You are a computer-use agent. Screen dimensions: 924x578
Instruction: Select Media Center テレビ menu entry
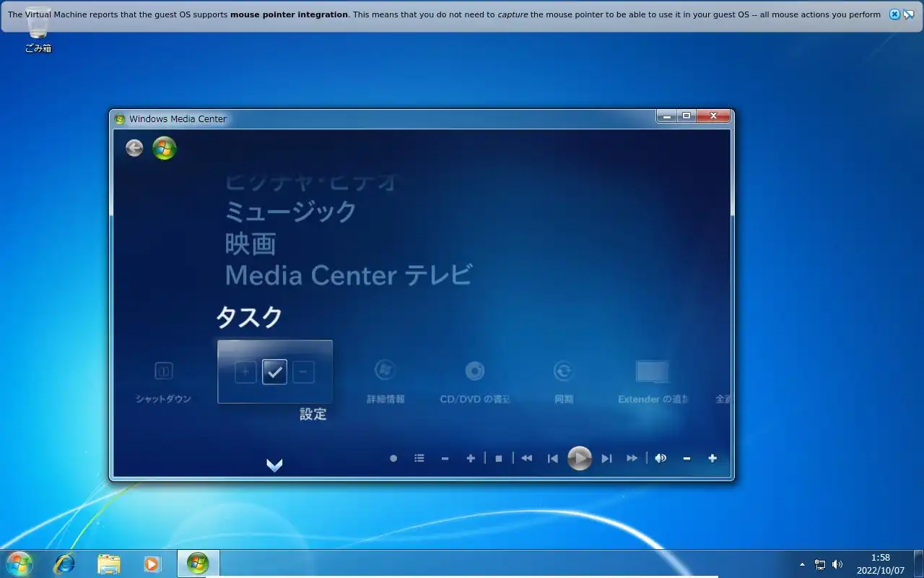(x=349, y=275)
